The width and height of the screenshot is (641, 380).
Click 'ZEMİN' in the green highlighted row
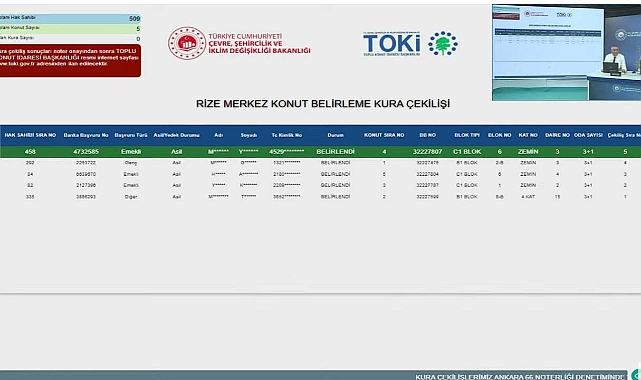(528, 152)
